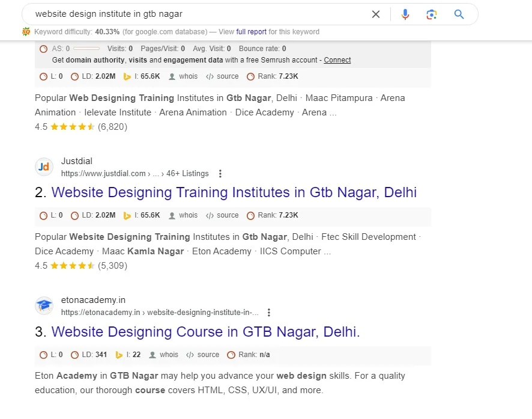Start voice search with the microphone icon

(405, 14)
